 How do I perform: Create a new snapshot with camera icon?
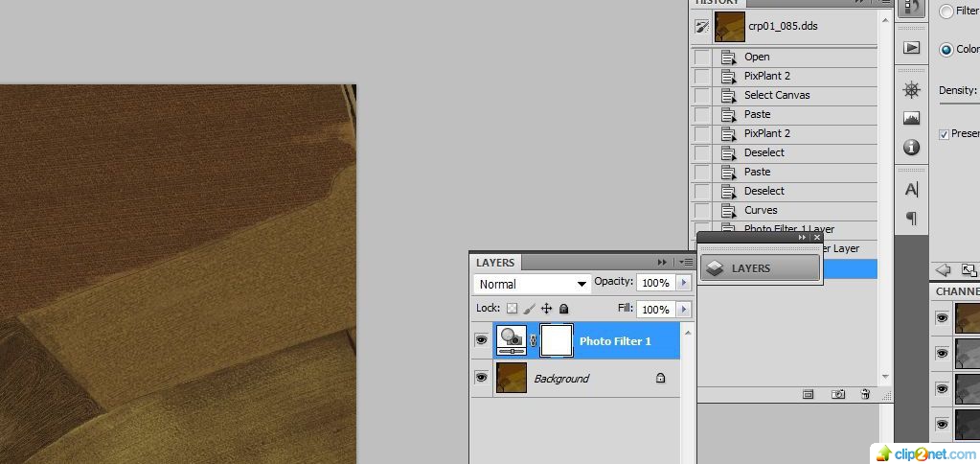pos(837,395)
